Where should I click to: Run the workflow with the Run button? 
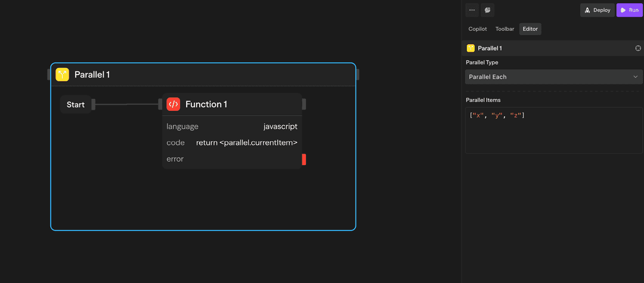click(x=629, y=10)
